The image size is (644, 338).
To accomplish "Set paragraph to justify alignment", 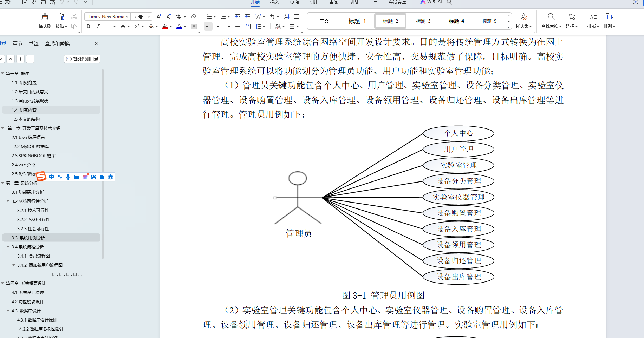I will (238, 26).
